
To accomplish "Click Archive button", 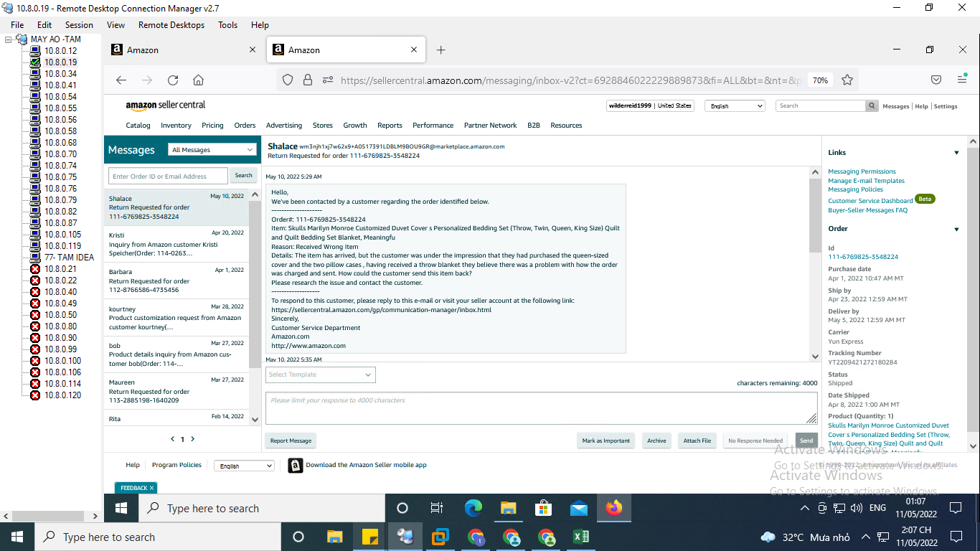I will tap(656, 441).
